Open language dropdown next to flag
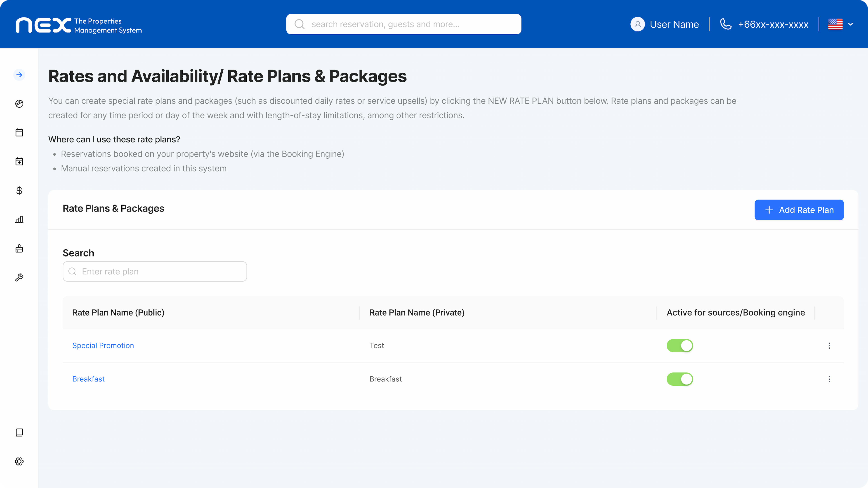This screenshot has width=868, height=488. coord(850,24)
